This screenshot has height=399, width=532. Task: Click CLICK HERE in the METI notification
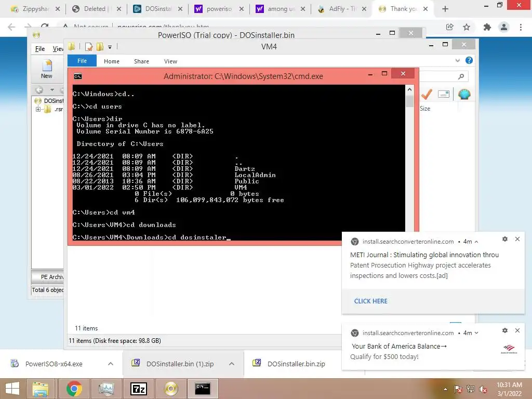pyautogui.click(x=371, y=301)
